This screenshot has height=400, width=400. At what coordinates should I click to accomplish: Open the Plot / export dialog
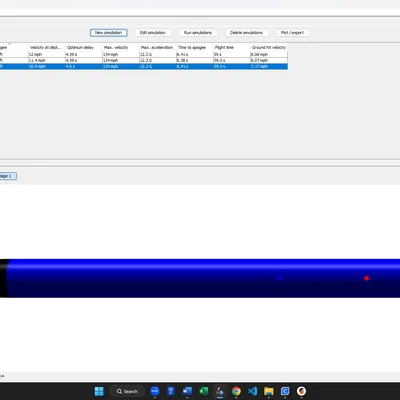(292, 33)
